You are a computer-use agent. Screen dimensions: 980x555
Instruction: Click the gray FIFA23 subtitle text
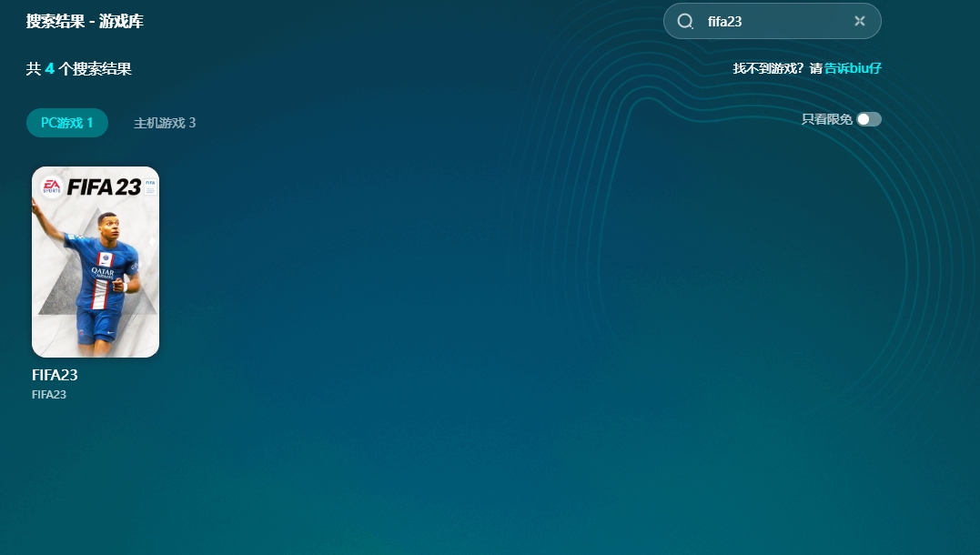point(49,395)
